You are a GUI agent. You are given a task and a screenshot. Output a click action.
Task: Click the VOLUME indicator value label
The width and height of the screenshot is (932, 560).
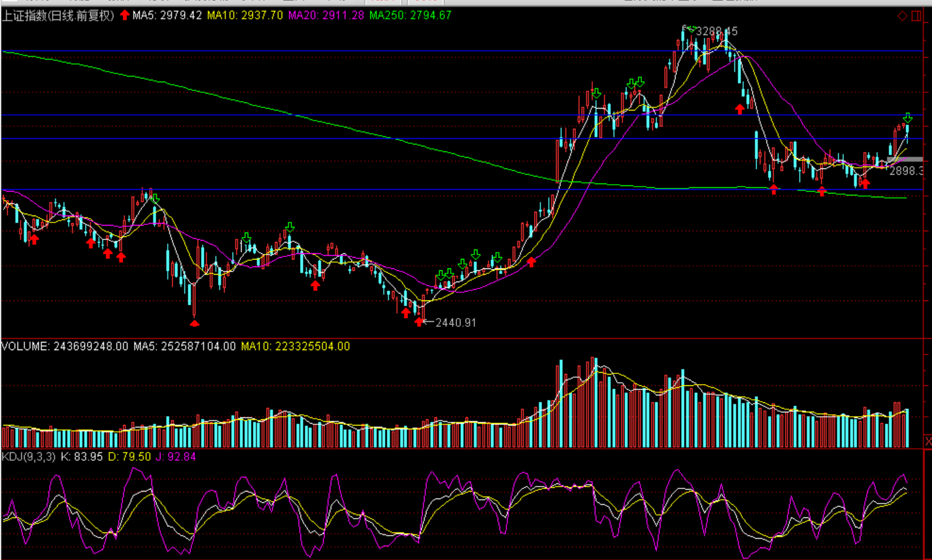pyautogui.click(x=65, y=346)
